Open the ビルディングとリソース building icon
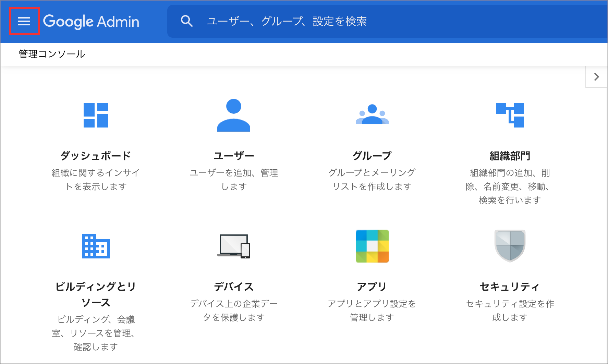This screenshot has height=364, width=608. pyautogui.click(x=96, y=246)
